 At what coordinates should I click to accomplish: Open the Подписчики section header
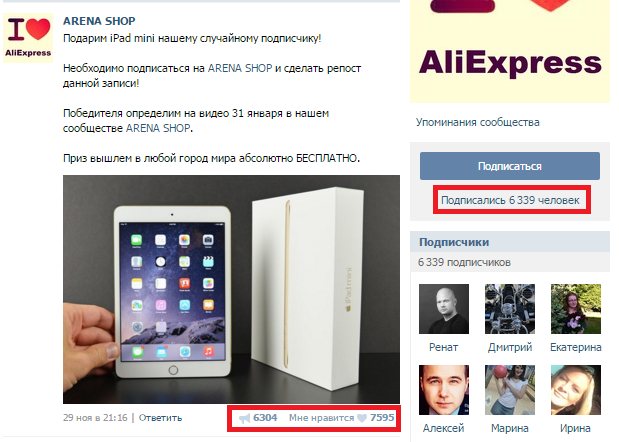pos(454,242)
